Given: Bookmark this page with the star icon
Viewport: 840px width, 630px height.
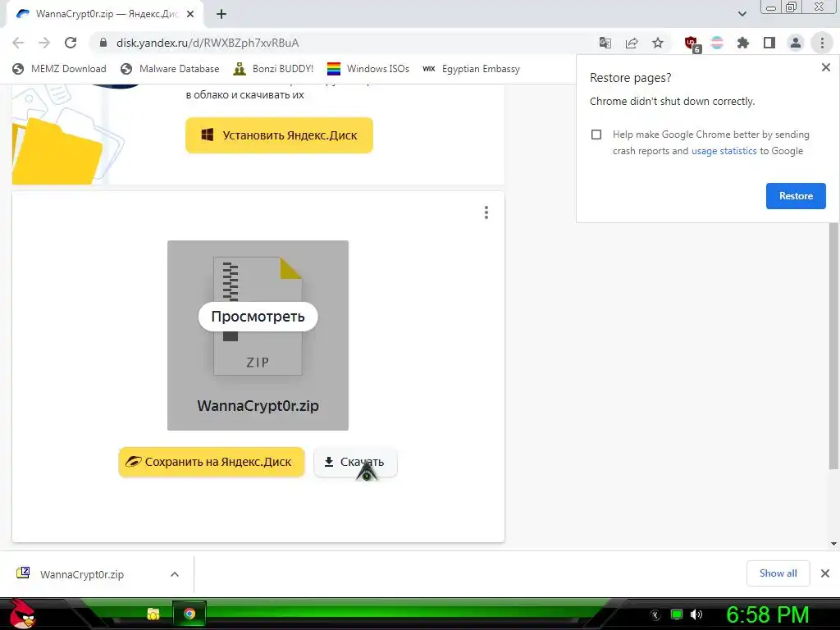Looking at the screenshot, I should [x=658, y=43].
